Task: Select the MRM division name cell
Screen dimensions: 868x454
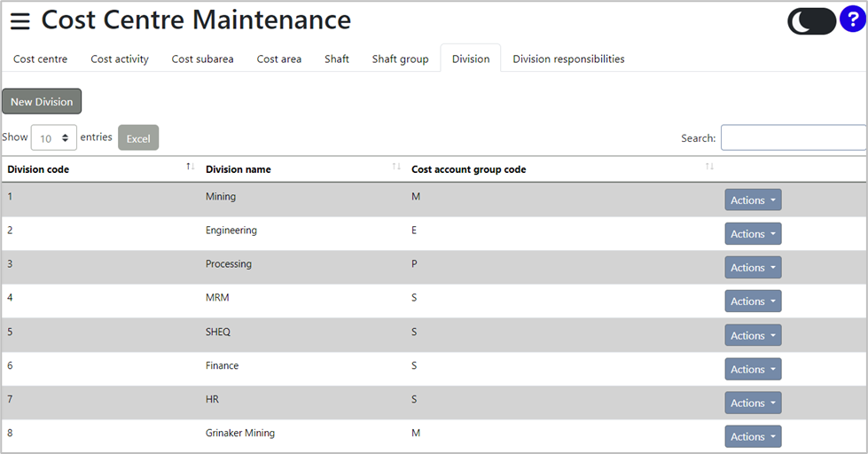Action: point(217,298)
